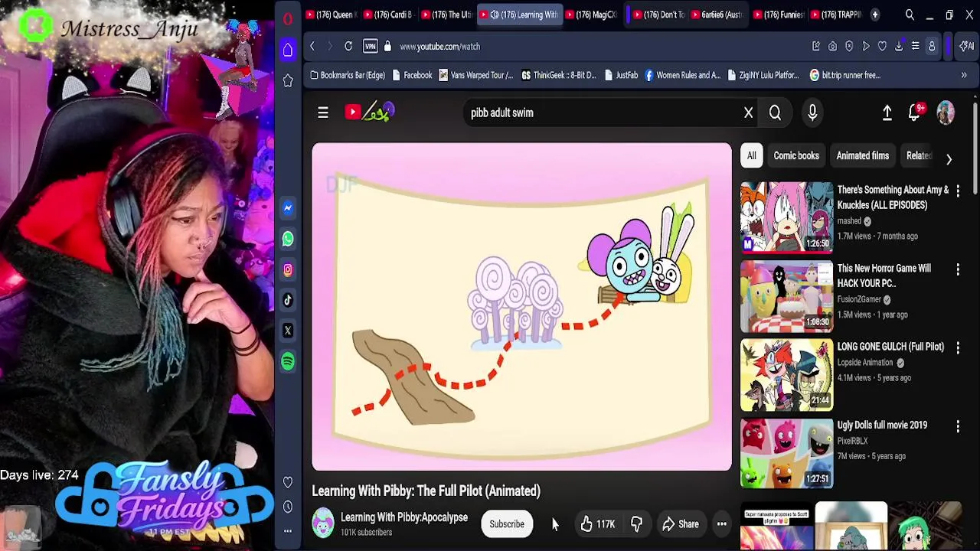Open Amy & Knuckles video thumbnail

pyautogui.click(x=786, y=217)
